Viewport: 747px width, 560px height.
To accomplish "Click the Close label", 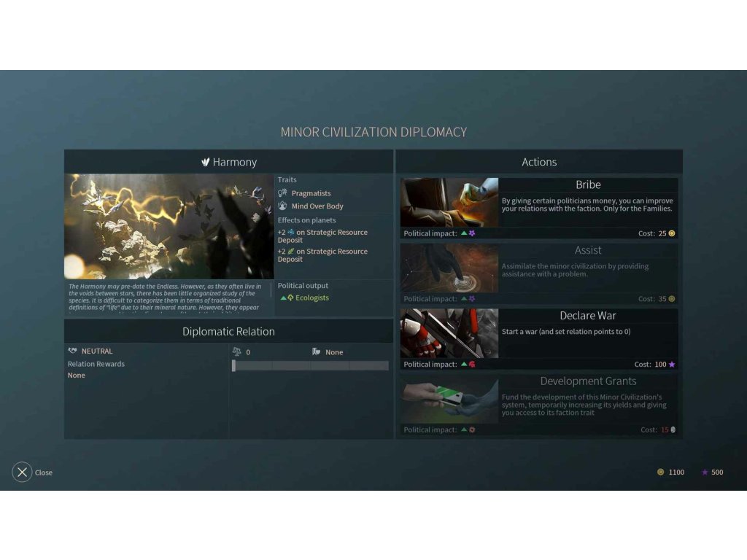I will coord(43,472).
